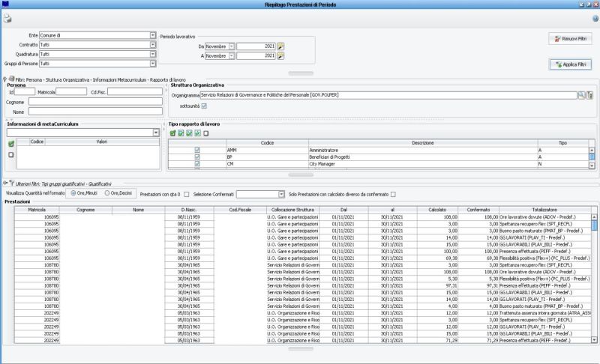This screenshot has height=364, width=600.
Task: Click the Totalizzatore column header
Action: click(x=545, y=210)
